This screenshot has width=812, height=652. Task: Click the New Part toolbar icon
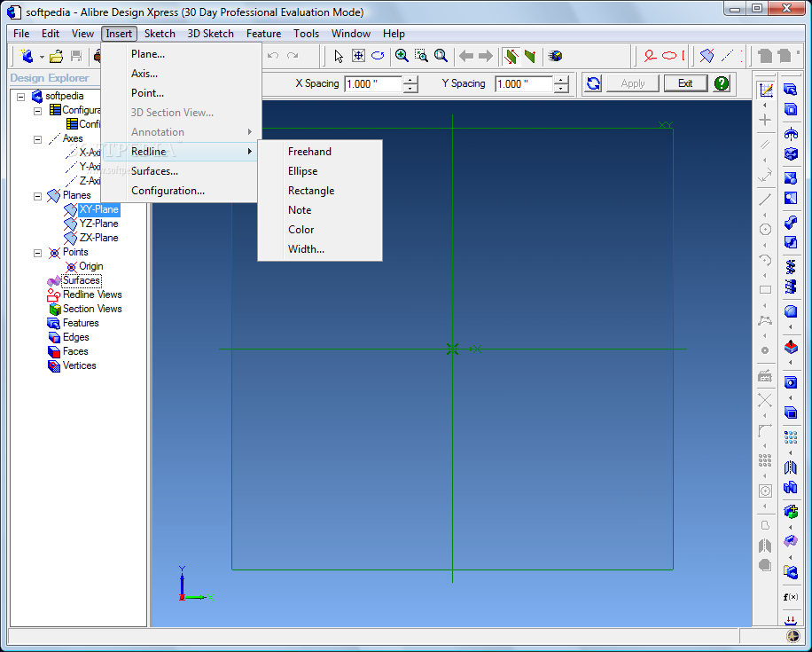click(27, 56)
